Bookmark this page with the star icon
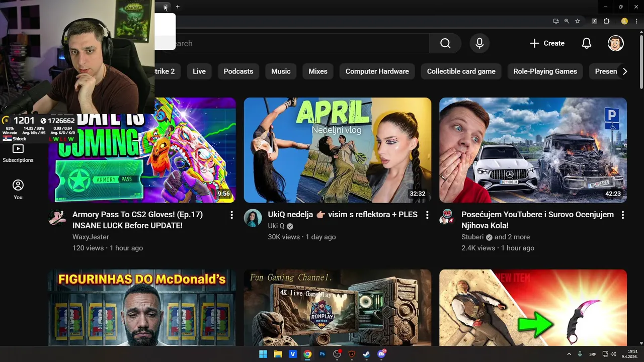The height and width of the screenshot is (362, 644). tap(578, 21)
